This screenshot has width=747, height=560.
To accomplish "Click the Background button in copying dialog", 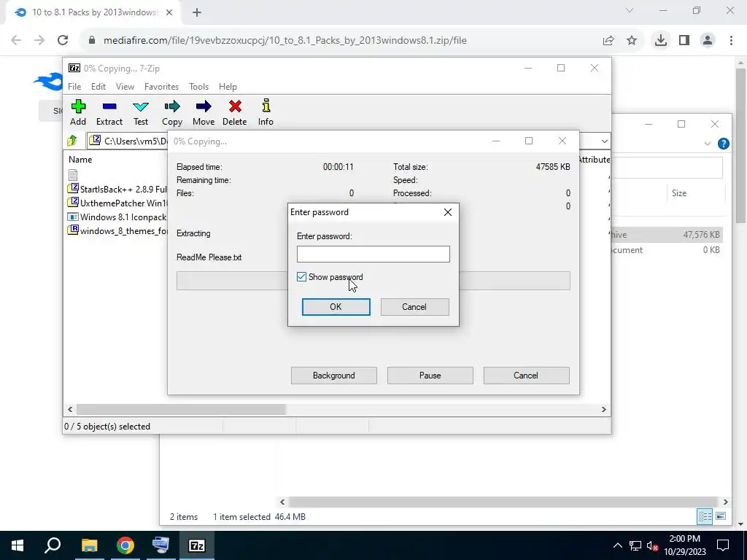I will point(334,376).
